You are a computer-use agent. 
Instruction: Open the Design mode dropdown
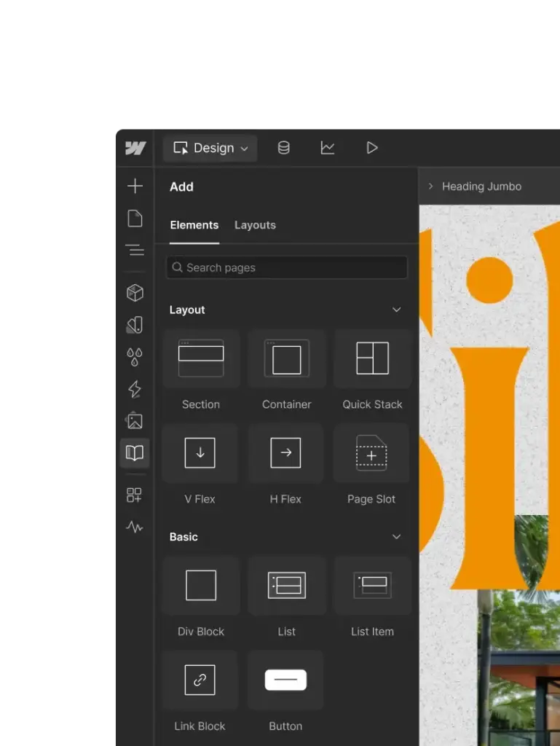[210, 148]
